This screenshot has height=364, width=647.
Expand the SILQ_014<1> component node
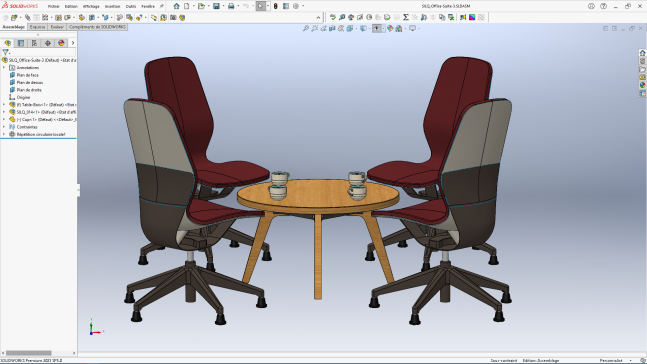(x=4, y=112)
